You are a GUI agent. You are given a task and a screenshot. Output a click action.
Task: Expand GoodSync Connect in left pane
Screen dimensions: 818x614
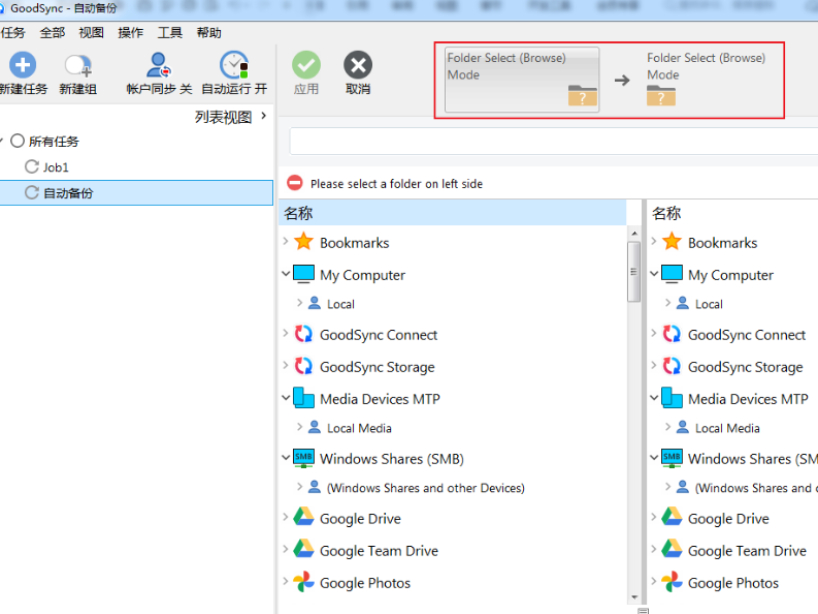tap(285, 333)
